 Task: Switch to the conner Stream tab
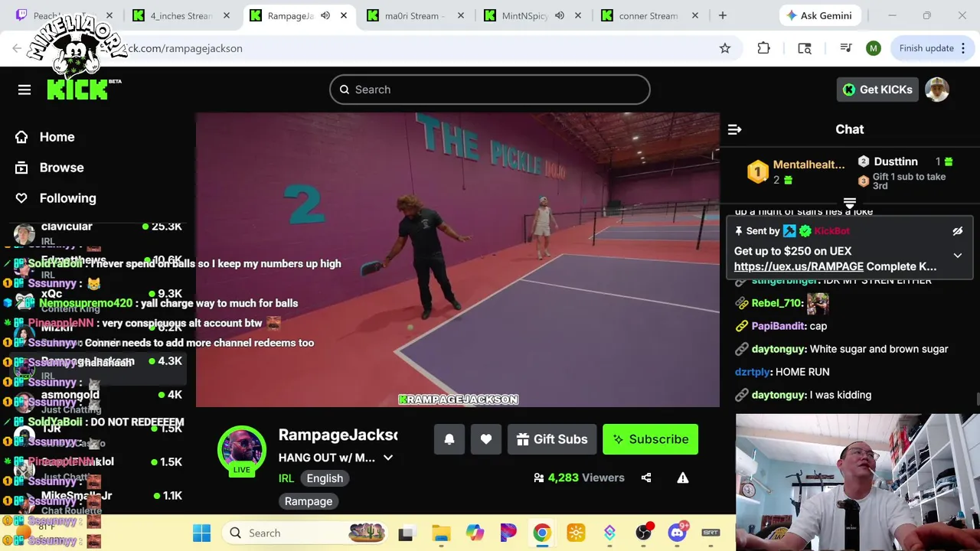pyautogui.click(x=649, y=15)
